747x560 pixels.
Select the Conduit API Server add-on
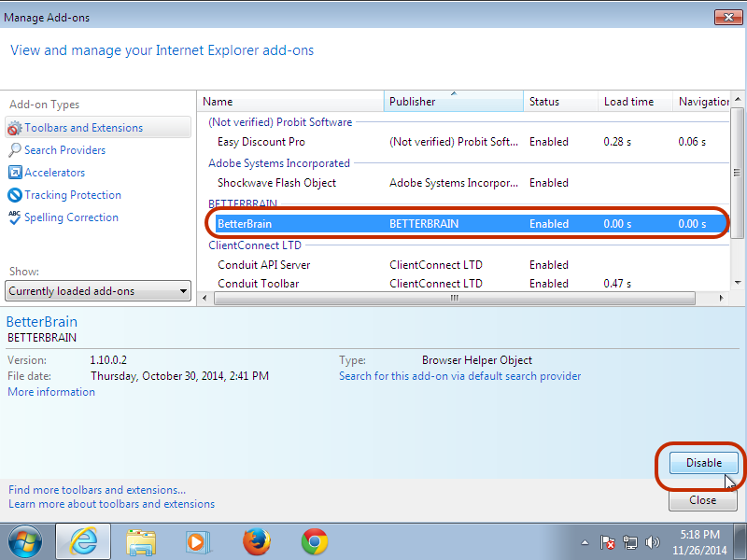(472, 265)
